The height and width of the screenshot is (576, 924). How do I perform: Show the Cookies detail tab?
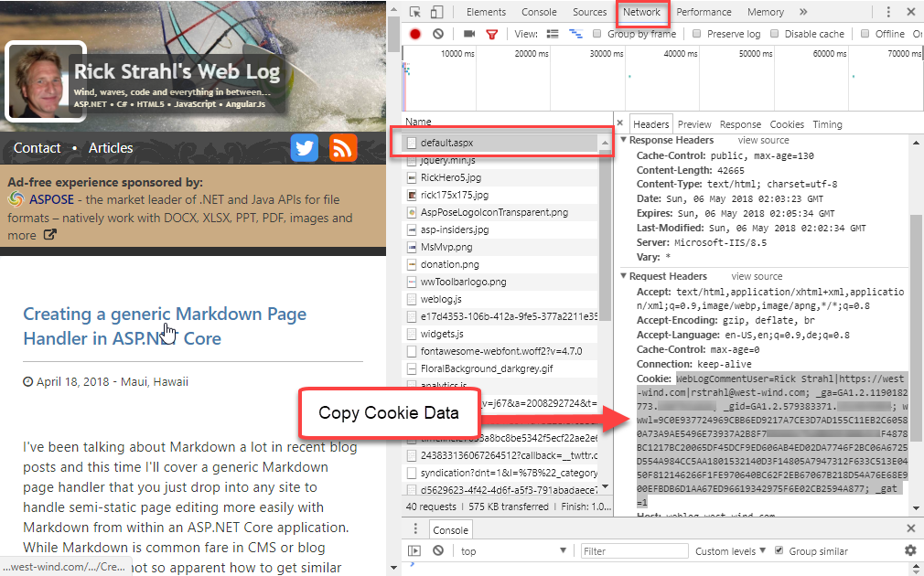pyautogui.click(x=787, y=124)
